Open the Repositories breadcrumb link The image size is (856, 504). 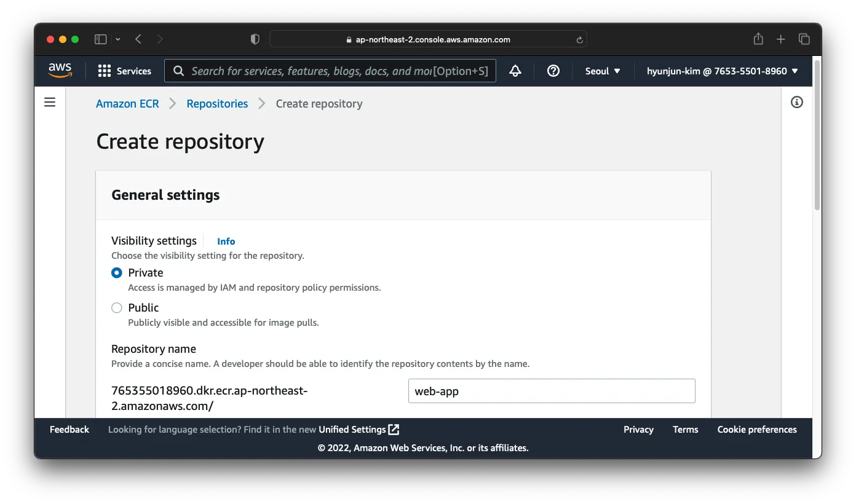click(217, 103)
